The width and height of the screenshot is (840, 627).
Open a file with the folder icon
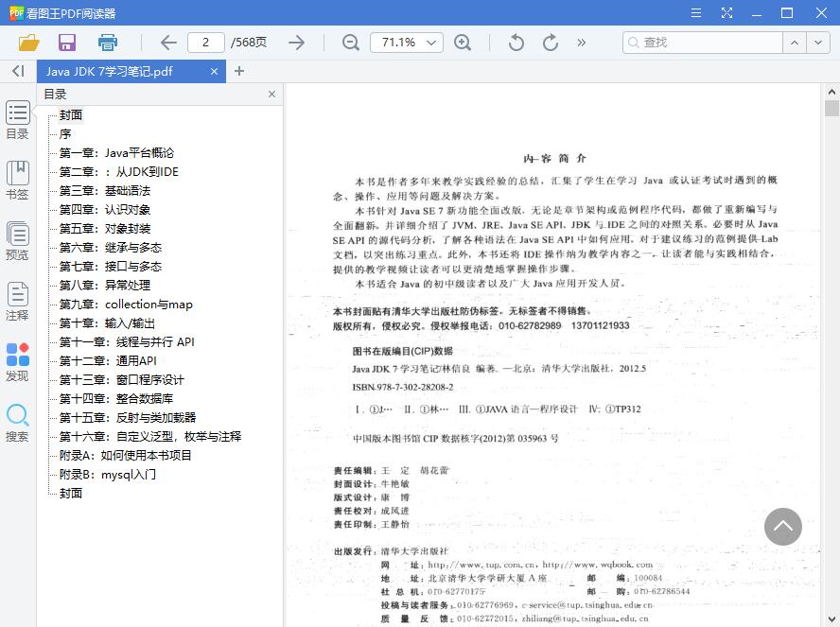click(x=29, y=43)
